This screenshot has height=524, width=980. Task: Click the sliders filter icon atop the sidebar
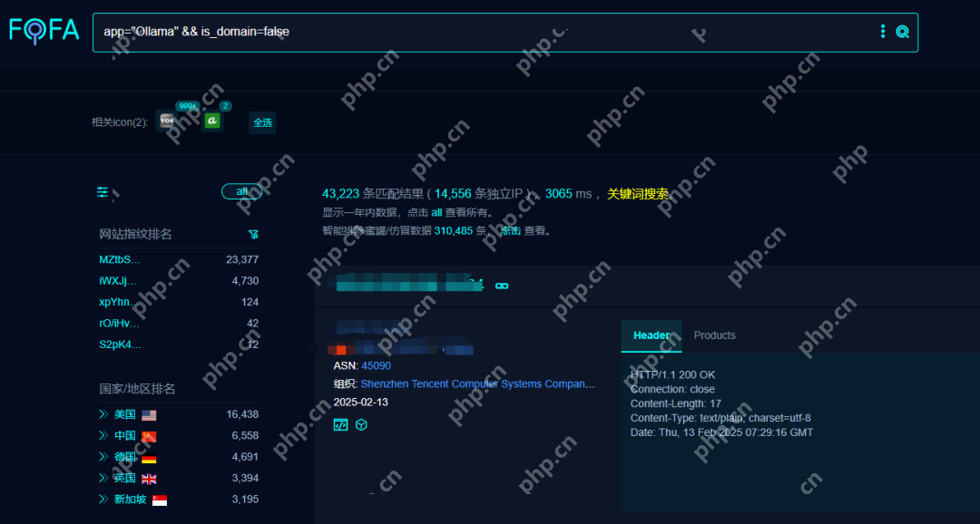coord(102,191)
